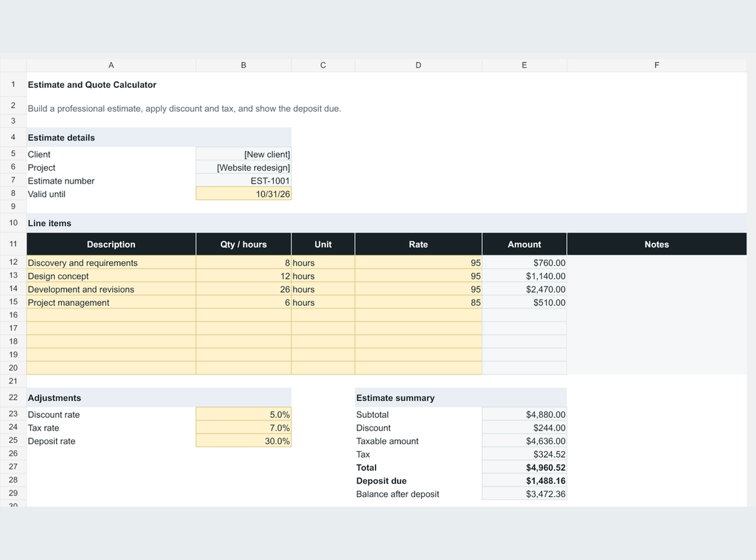The image size is (756, 560).
Task: Click the Project Website redesign cell
Action: coord(244,167)
